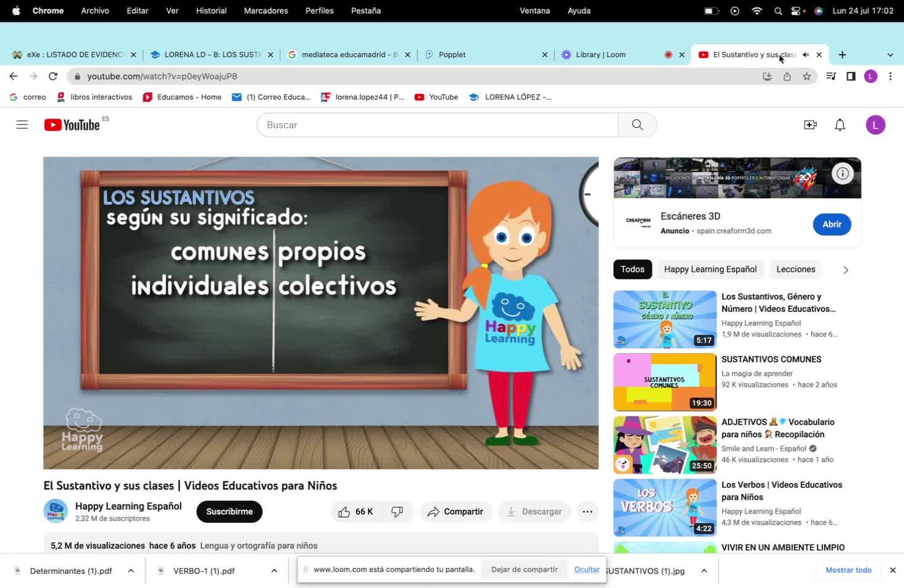Click Dejar de compartir in the Loom bar
Screen dimensions: 904x588
(x=525, y=570)
